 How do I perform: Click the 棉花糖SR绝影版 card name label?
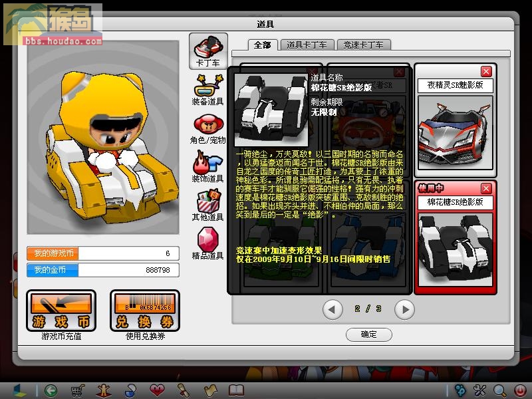[x=456, y=202]
